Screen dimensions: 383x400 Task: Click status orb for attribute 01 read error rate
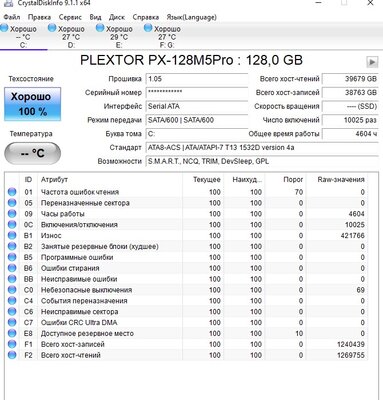pos(12,192)
